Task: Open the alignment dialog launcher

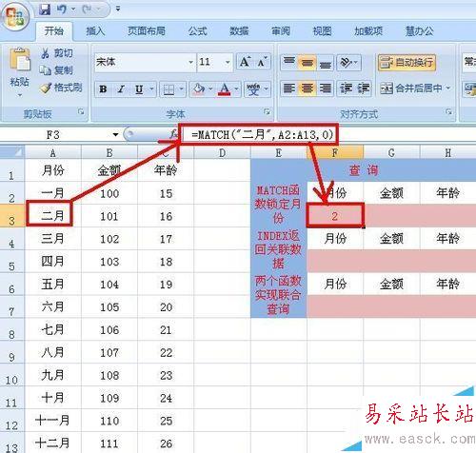Action: (449, 111)
